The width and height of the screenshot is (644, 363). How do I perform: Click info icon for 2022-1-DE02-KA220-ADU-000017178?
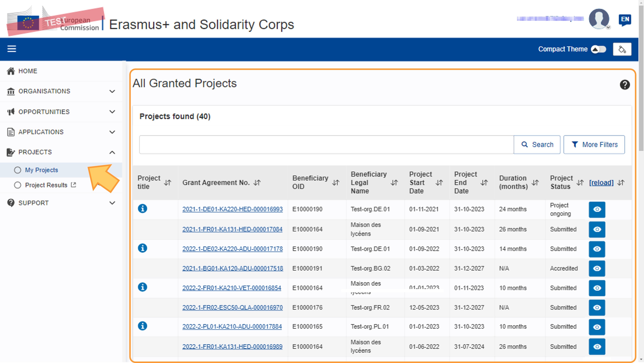[x=142, y=248]
